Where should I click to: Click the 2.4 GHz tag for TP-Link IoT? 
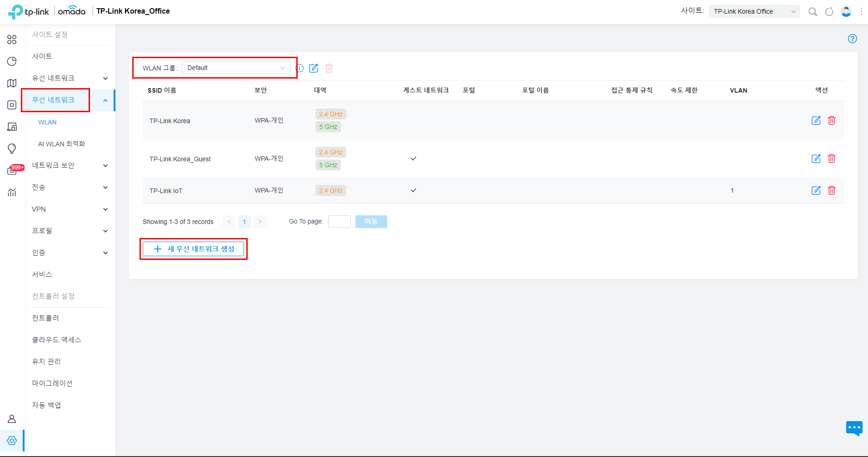(331, 190)
